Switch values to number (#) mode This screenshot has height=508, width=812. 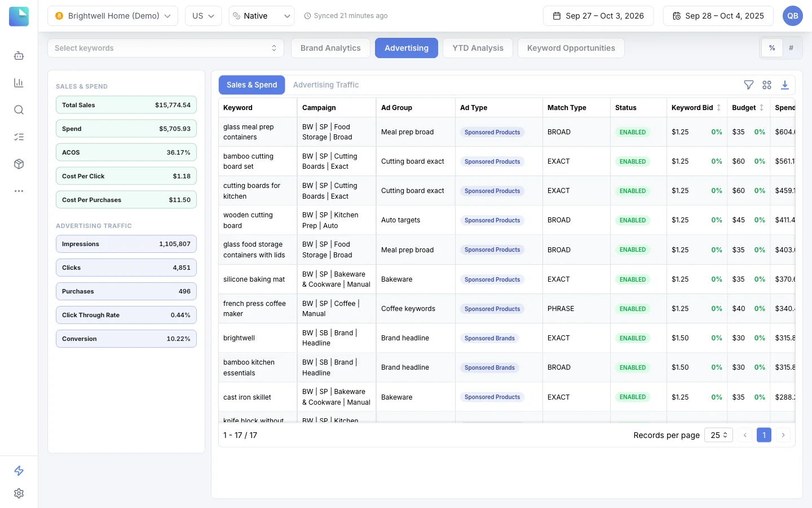791,48
